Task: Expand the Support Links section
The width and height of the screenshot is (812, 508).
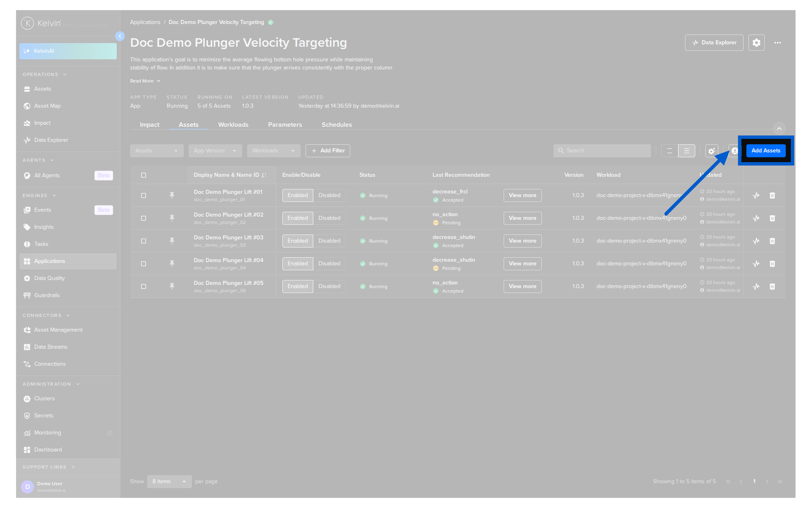Action: tap(49, 467)
